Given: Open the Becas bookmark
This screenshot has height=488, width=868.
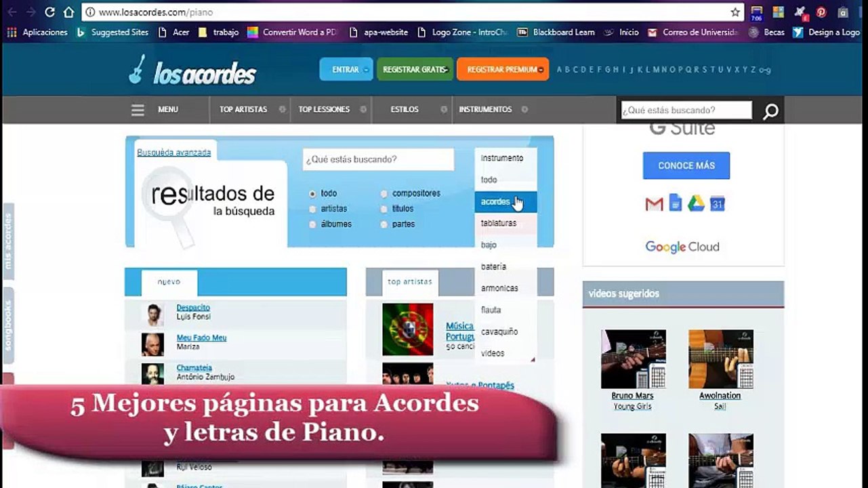Looking at the screenshot, I should [766, 32].
